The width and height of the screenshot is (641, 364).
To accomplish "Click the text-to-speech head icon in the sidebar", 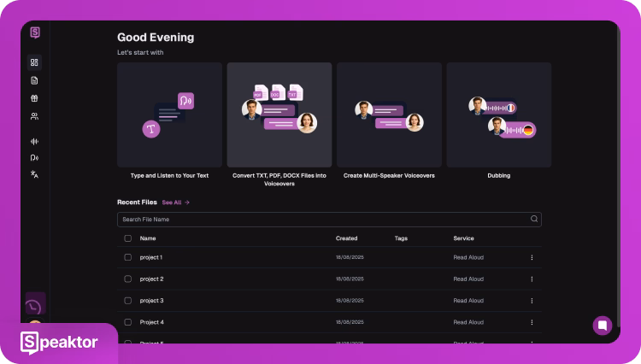I will (x=34, y=158).
